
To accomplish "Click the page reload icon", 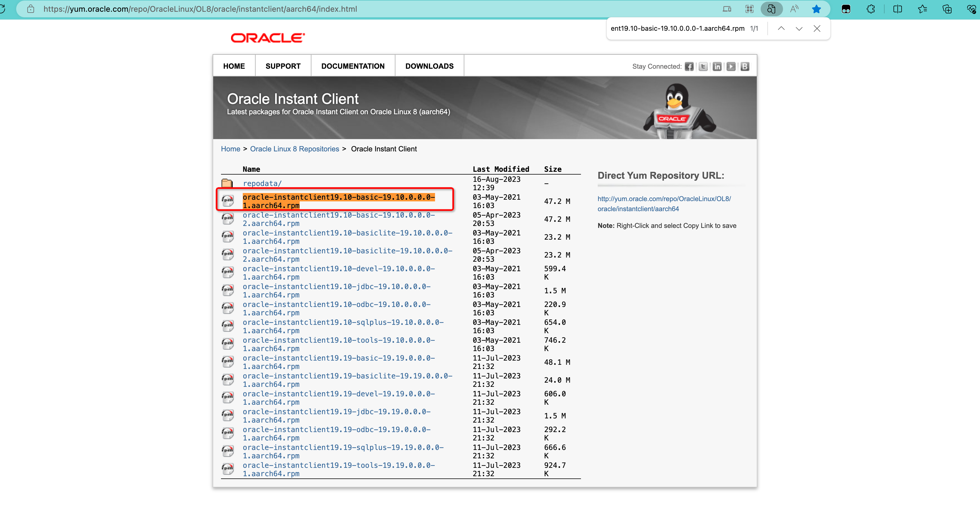I will point(2,9).
